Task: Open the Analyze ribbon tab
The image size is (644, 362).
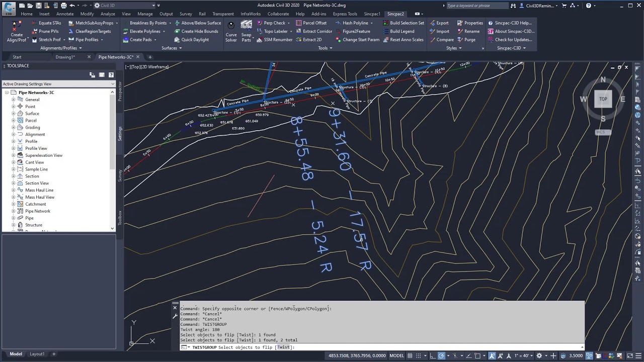Action: coord(108,14)
